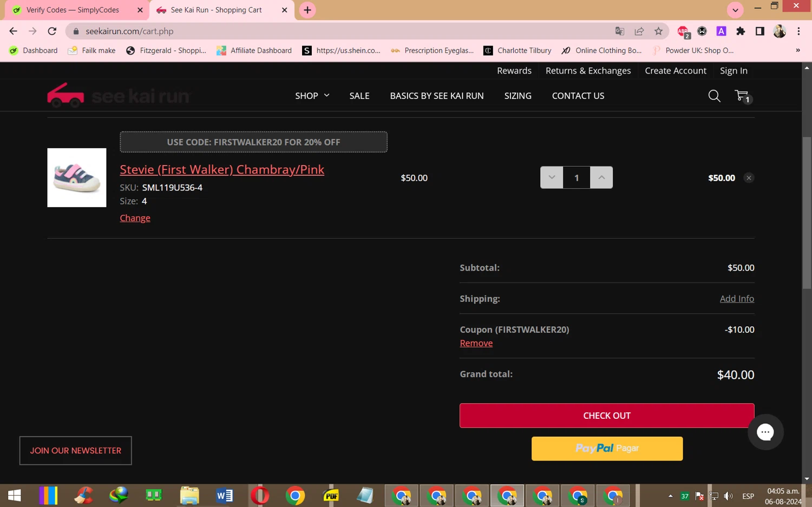Open the Chrome three-dot menu
This screenshot has height=507, width=812.
click(x=798, y=31)
